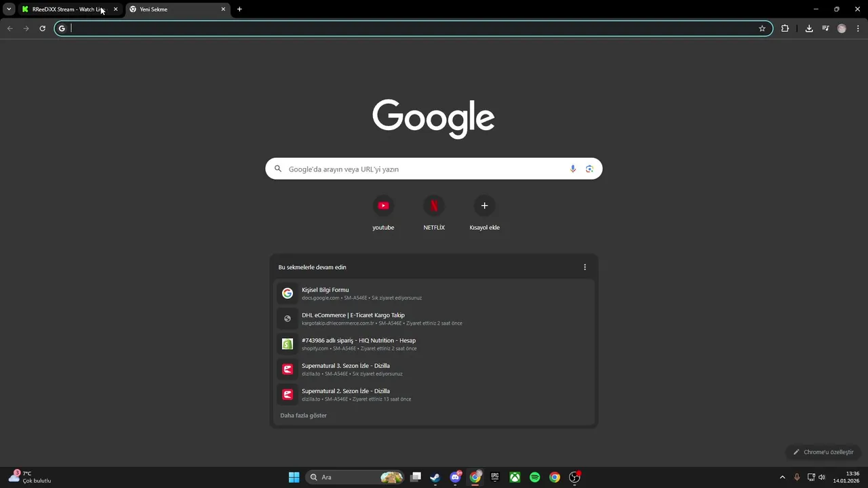Click Chrome'u özelleştir button

(x=823, y=452)
